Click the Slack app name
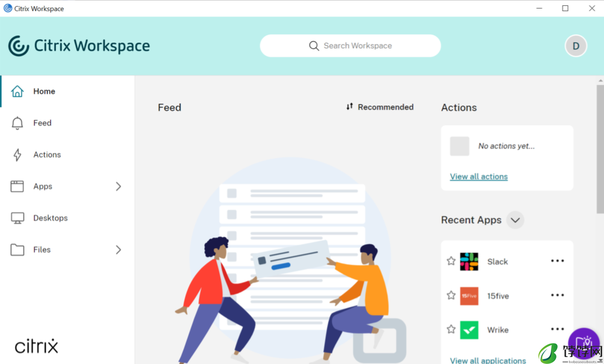This screenshot has height=364, width=604. (x=497, y=262)
